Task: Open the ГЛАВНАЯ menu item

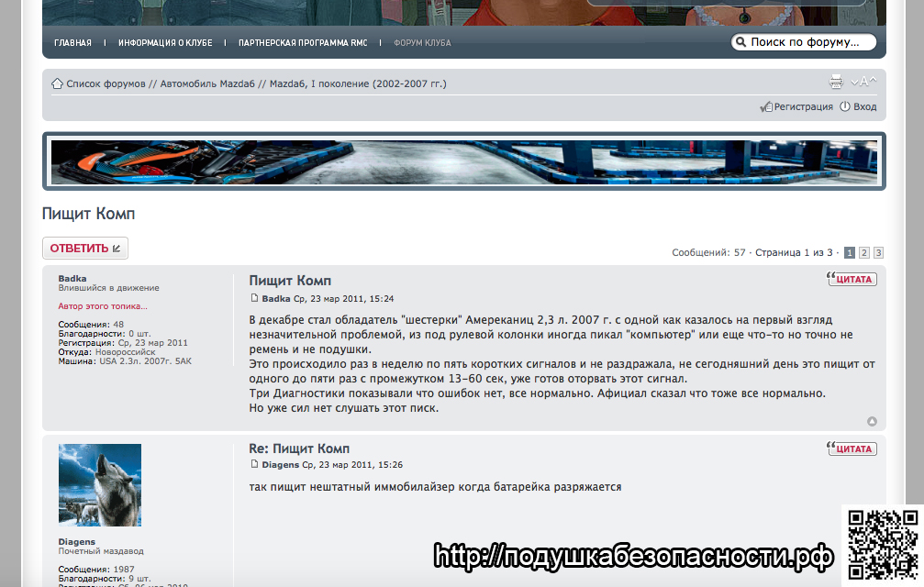Action: [x=72, y=43]
